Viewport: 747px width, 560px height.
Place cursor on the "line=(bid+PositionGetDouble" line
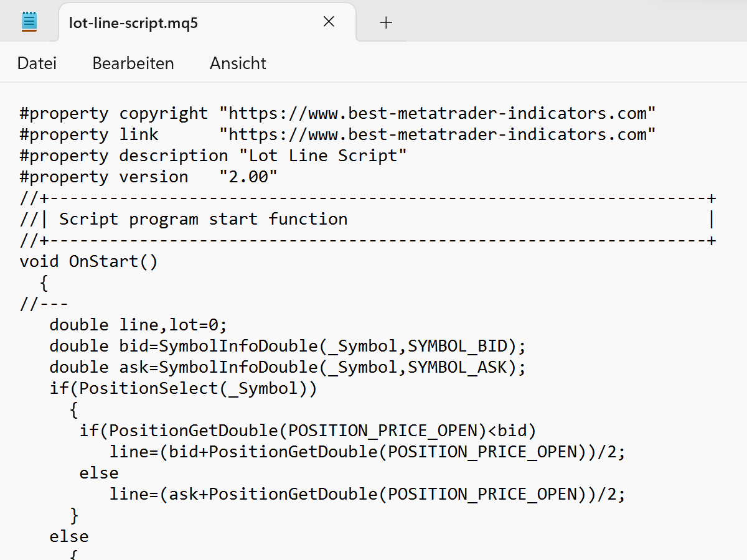point(367,452)
